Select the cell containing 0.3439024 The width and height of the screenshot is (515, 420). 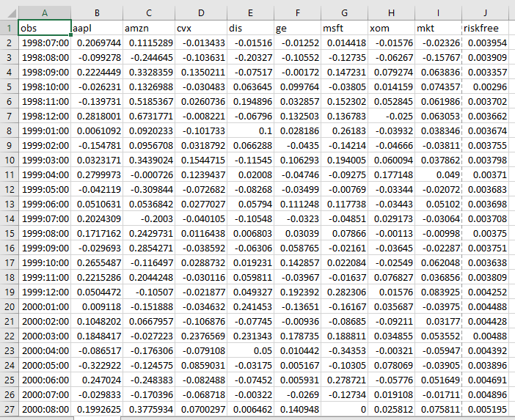(149, 160)
